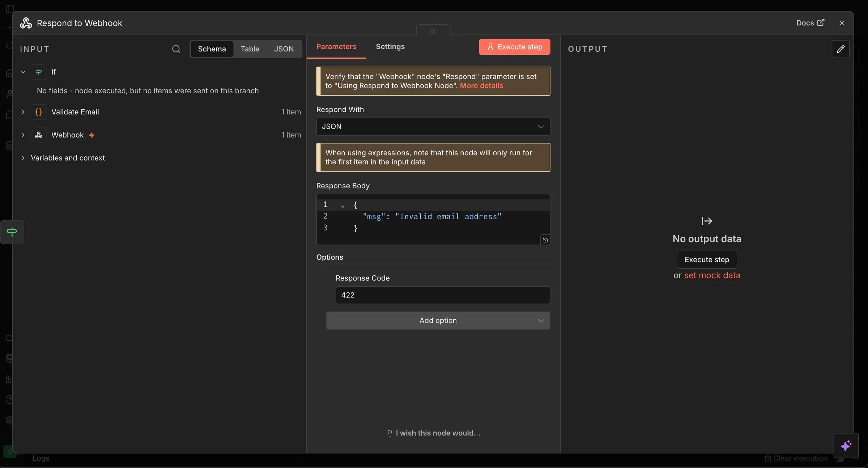Click the Respond to Webhook node icon
The width and height of the screenshot is (868, 468).
26,23
